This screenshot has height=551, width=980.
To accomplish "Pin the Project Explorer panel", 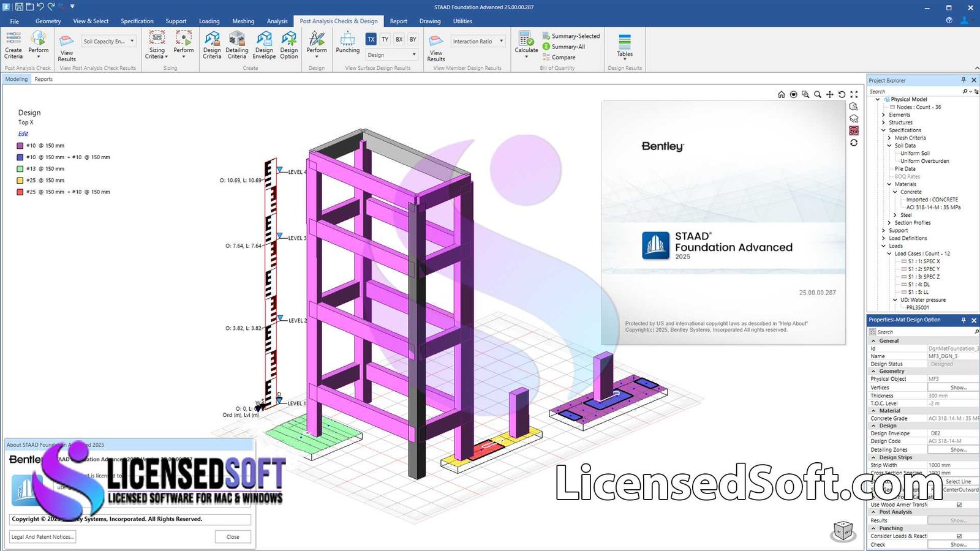I will pos(963,80).
